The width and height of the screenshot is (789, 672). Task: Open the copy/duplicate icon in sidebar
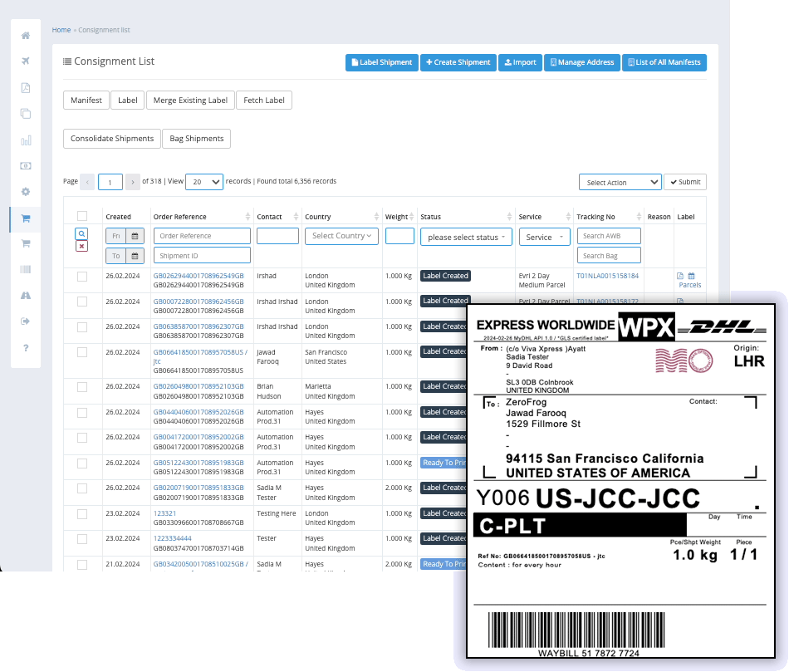[x=26, y=114]
